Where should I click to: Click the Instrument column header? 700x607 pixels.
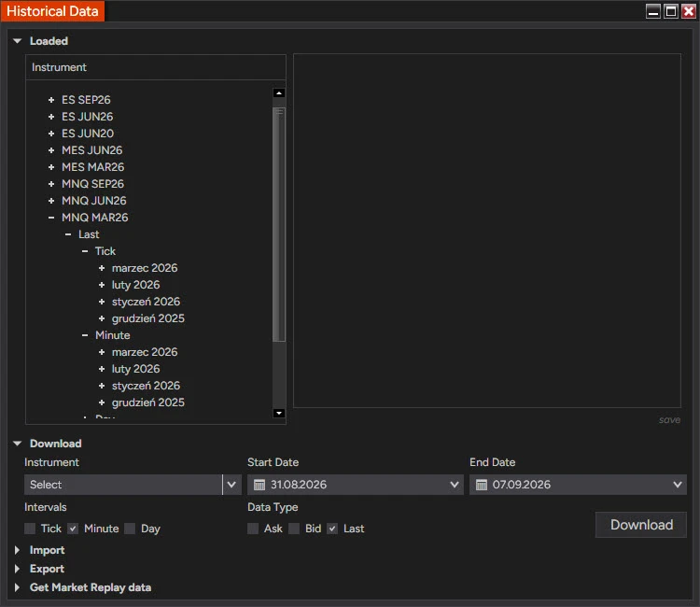156,67
